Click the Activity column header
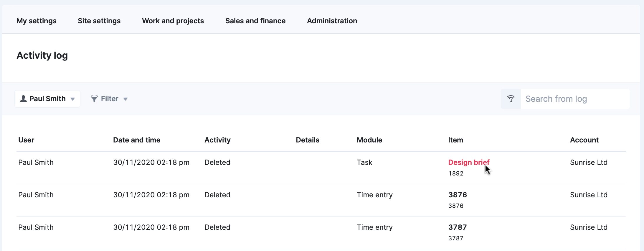 pos(217,140)
